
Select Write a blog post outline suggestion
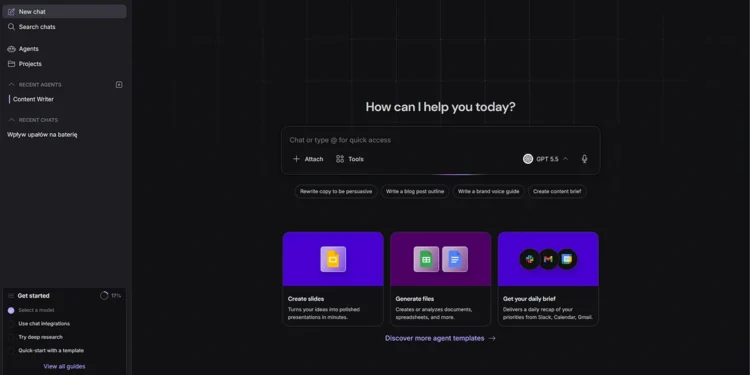415,191
